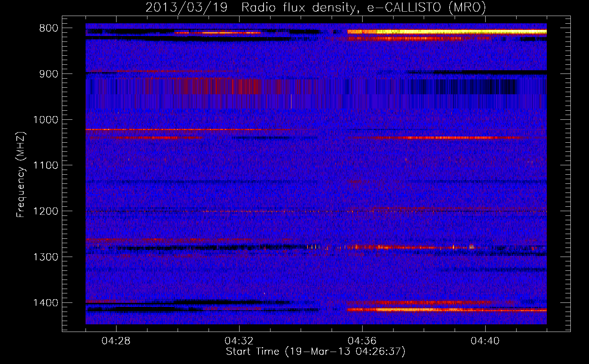The width and height of the screenshot is (589, 364).
Task: Click the plot title "Radio flux density, e-CALLISTO (MRO)"
Action: [x=364, y=7]
